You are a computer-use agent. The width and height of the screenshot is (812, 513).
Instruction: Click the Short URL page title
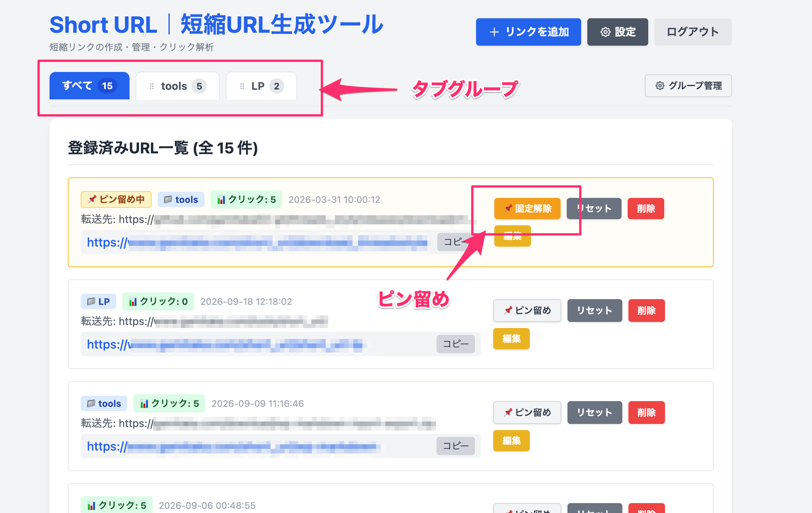216,25
